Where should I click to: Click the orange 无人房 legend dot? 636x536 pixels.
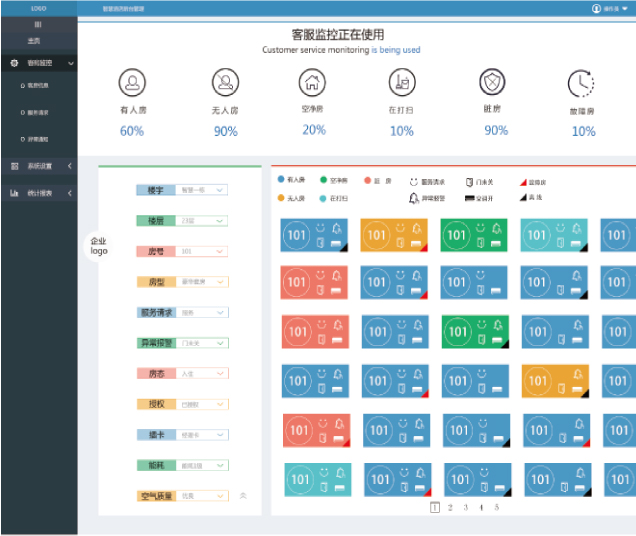[281, 198]
